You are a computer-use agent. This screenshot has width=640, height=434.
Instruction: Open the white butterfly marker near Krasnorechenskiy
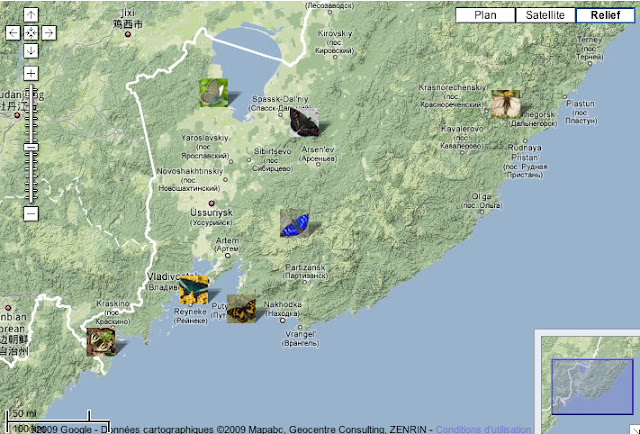[506, 105]
